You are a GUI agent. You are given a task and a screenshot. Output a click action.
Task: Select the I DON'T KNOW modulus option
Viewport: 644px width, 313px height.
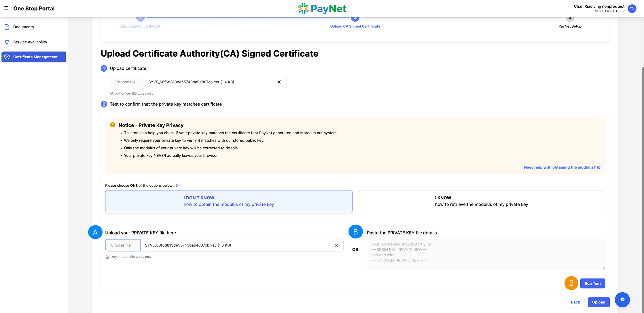click(x=229, y=201)
